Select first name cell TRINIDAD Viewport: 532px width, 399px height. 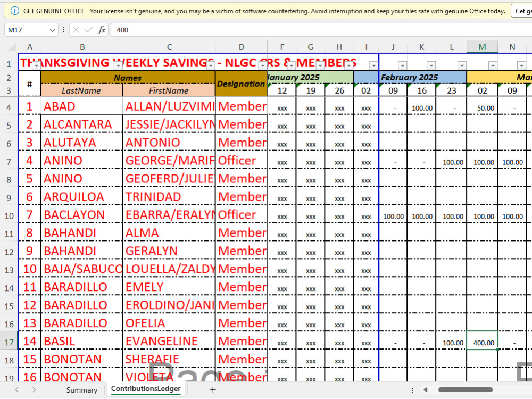pyautogui.click(x=169, y=196)
